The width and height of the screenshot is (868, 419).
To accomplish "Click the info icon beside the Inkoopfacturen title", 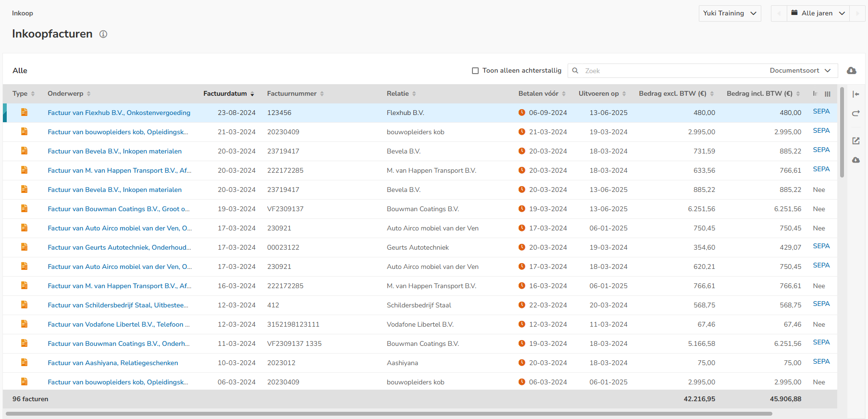I will [x=103, y=34].
